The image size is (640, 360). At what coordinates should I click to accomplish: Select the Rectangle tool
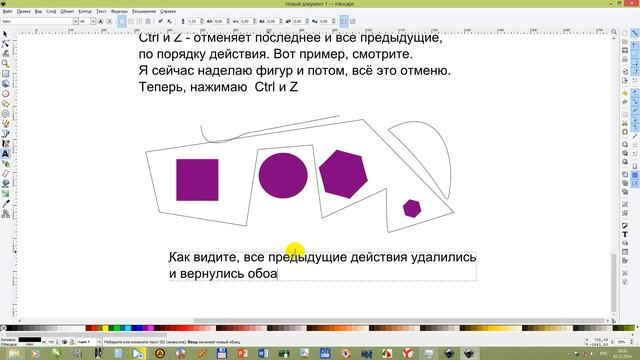pyautogui.click(x=5, y=74)
